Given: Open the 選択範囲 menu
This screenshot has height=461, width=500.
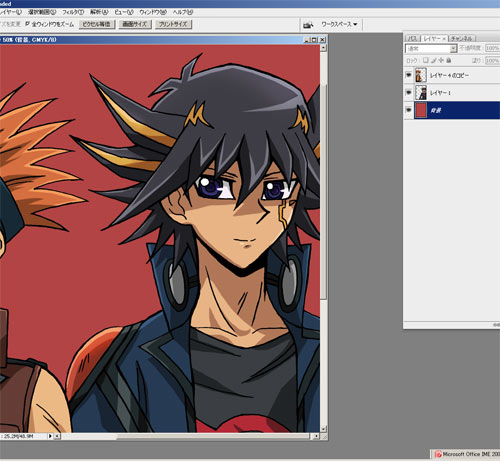Looking at the screenshot, I should pyautogui.click(x=42, y=12).
